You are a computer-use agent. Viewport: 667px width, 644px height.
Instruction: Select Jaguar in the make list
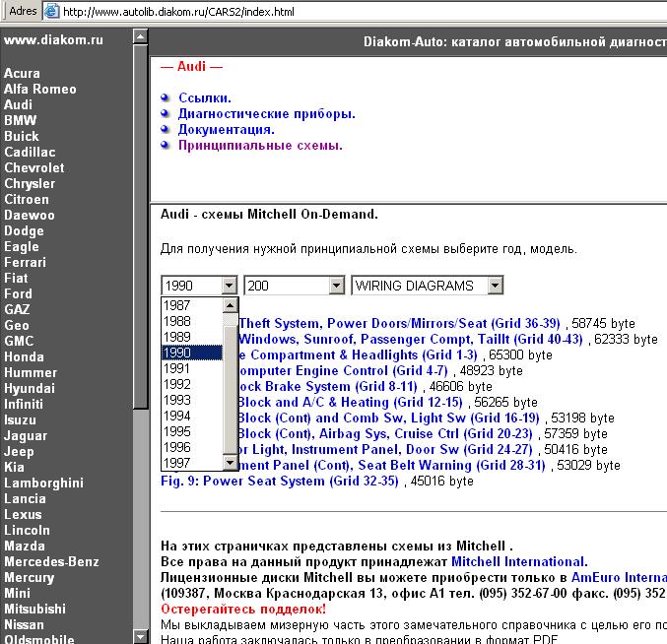coord(26,435)
